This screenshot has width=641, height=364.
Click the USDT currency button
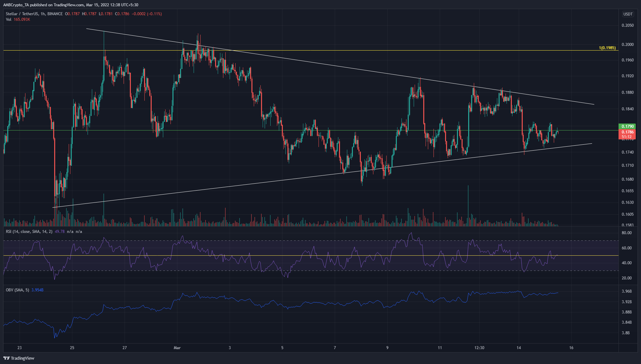click(628, 14)
